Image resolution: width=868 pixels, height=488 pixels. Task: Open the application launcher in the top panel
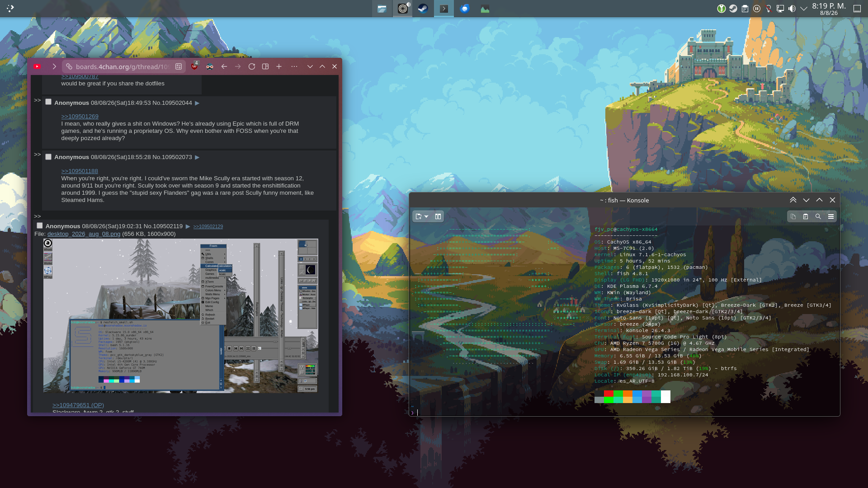tap(10, 8)
